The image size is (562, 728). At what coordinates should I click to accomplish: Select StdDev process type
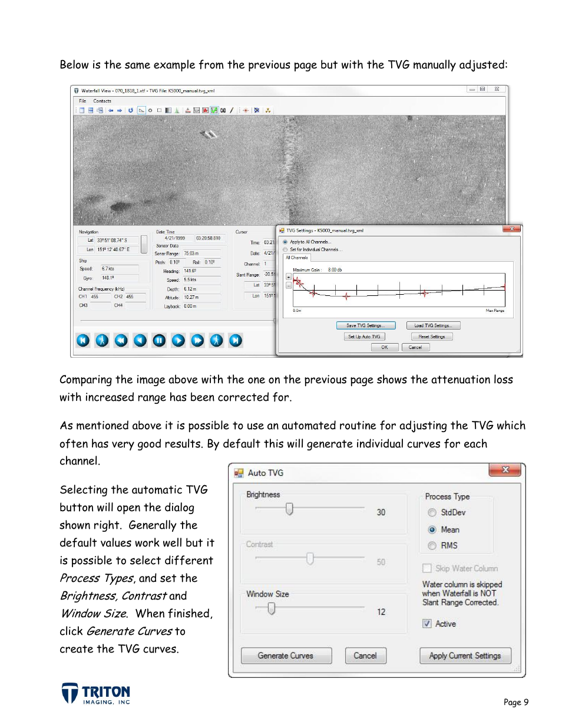432,513
